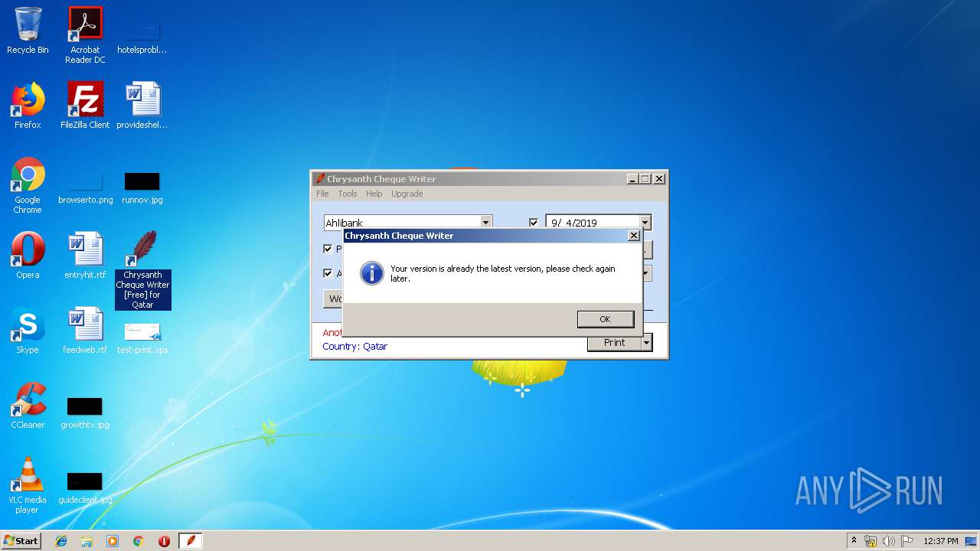Open the File menu
This screenshot has height=551, width=980.
click(322, 194)
